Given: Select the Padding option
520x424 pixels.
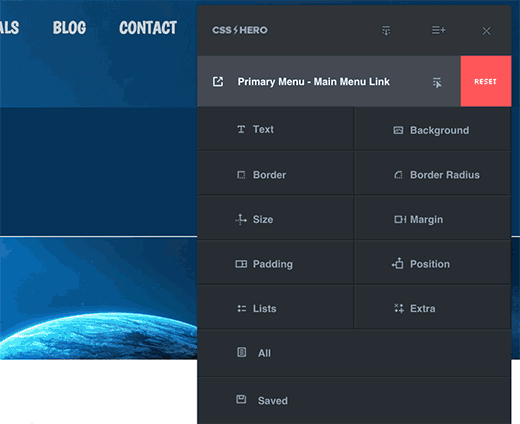Looking at the screenshot, I should (x=275, y=264).
